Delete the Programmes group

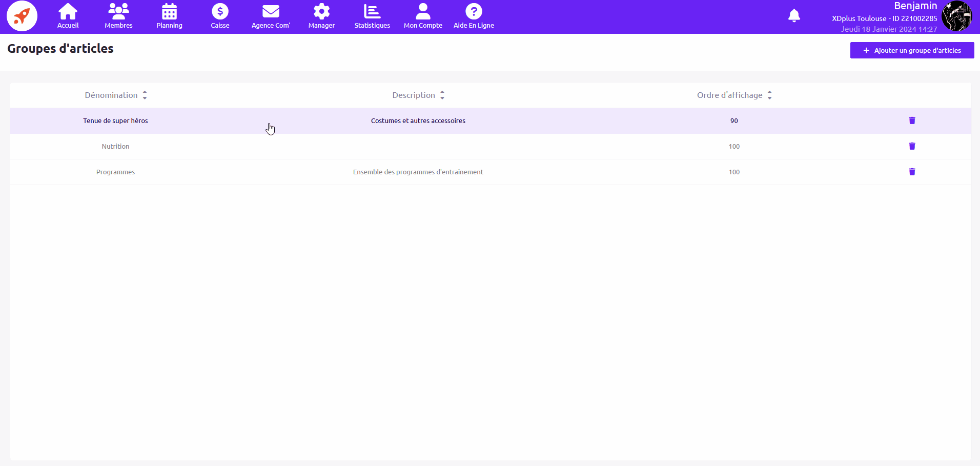coord(912,172)
